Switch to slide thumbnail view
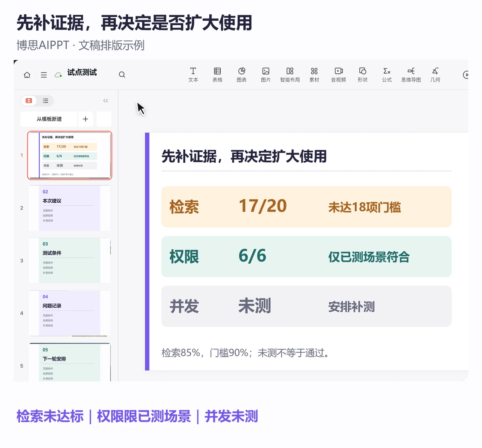The width and height of the screenshot is (482, 448). (29, 101)
